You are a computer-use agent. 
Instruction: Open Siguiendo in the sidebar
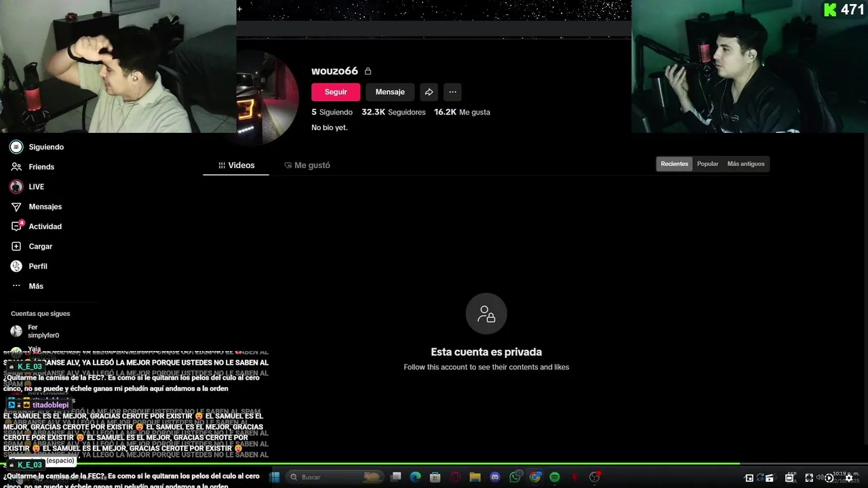[x=46, y=147]
